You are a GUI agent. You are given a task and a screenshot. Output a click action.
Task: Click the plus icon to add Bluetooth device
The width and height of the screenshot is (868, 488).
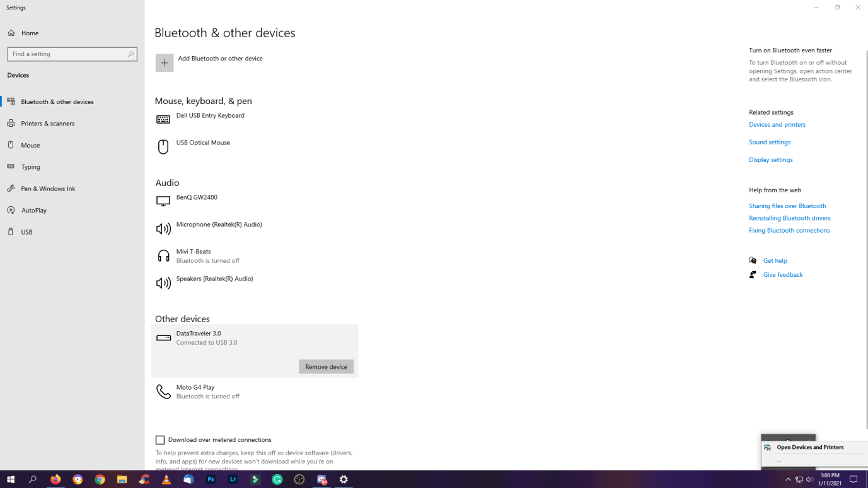(165, 63)
